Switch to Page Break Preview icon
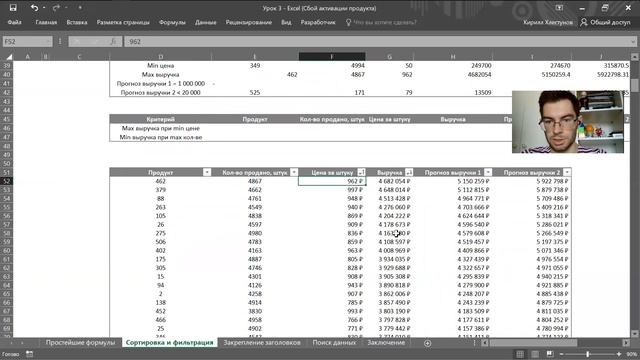The width and height of the screenshot is (640, 360). click(x=550, y=354)
